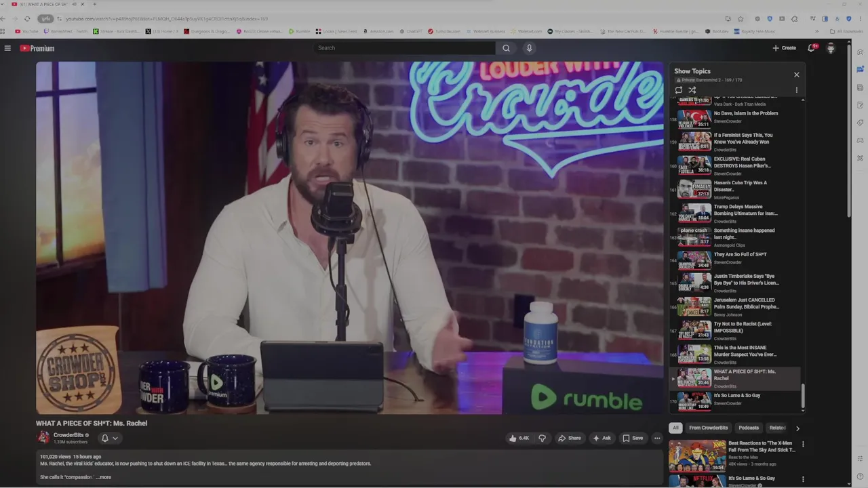Open the playlist options menu
This screenshot has width=868, height=488.
(x=797, y=90)
